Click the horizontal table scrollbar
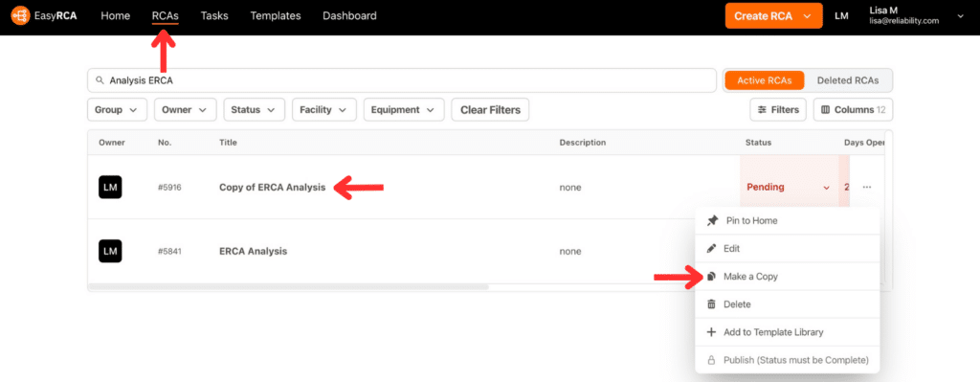 (x=289, y=287)
